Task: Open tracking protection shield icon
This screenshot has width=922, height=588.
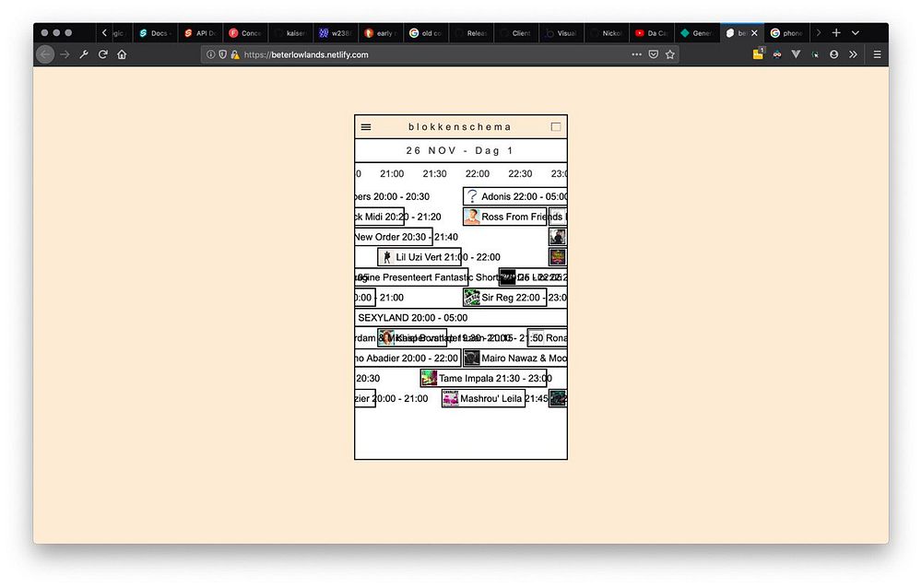Action: [222, 54]
